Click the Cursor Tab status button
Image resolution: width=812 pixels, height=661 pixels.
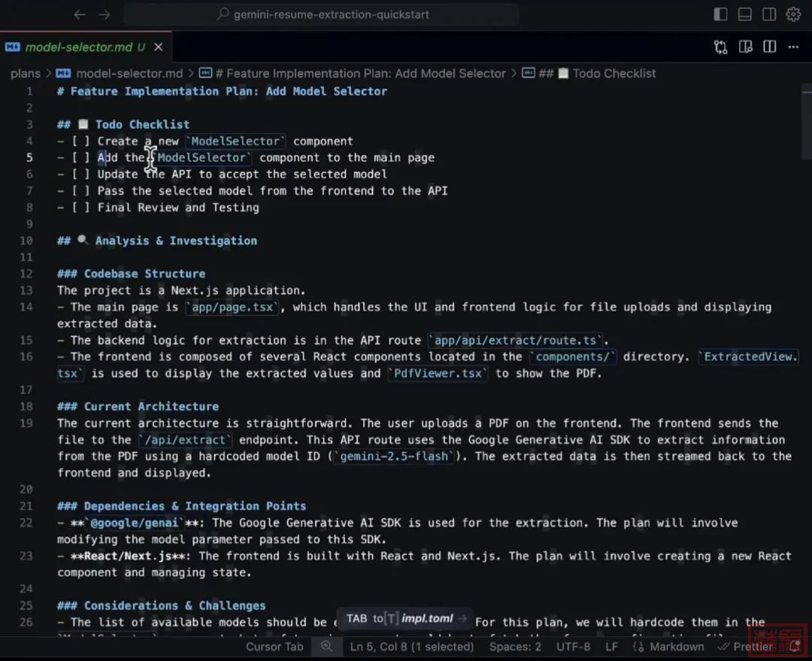[x=274, y=646]
